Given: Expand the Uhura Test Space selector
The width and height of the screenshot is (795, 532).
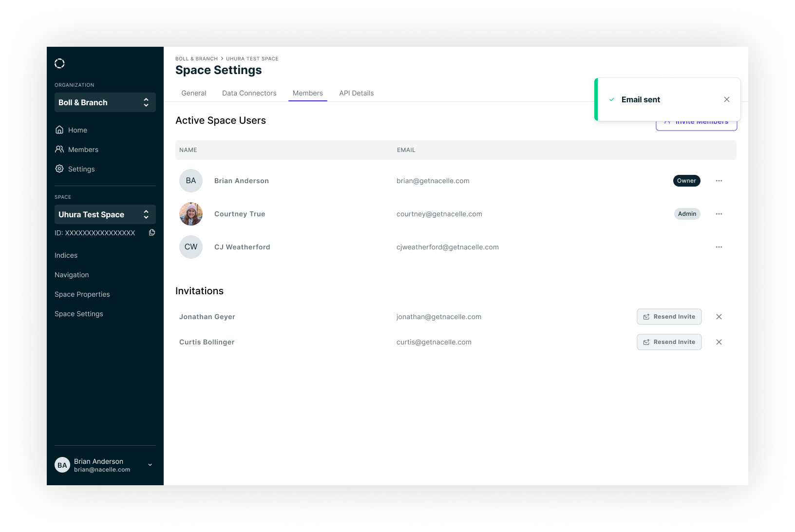Looking at the screenshot, I should [105, 214].
